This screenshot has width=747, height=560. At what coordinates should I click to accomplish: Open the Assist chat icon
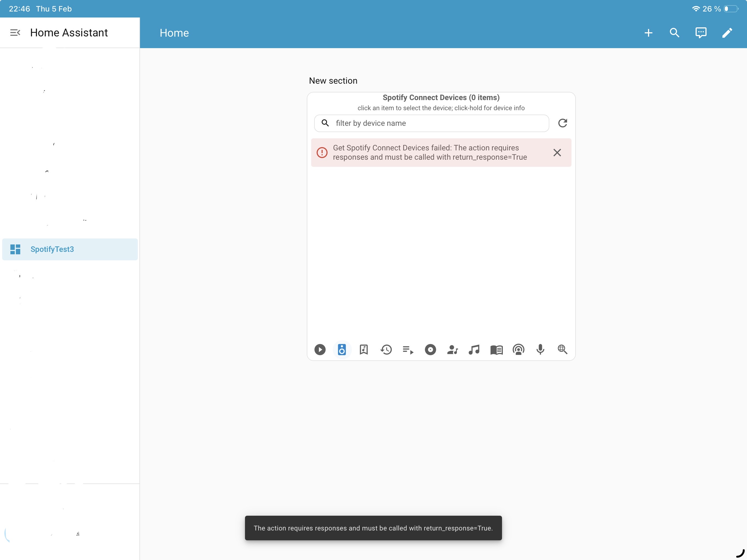[x=701, y=33]
